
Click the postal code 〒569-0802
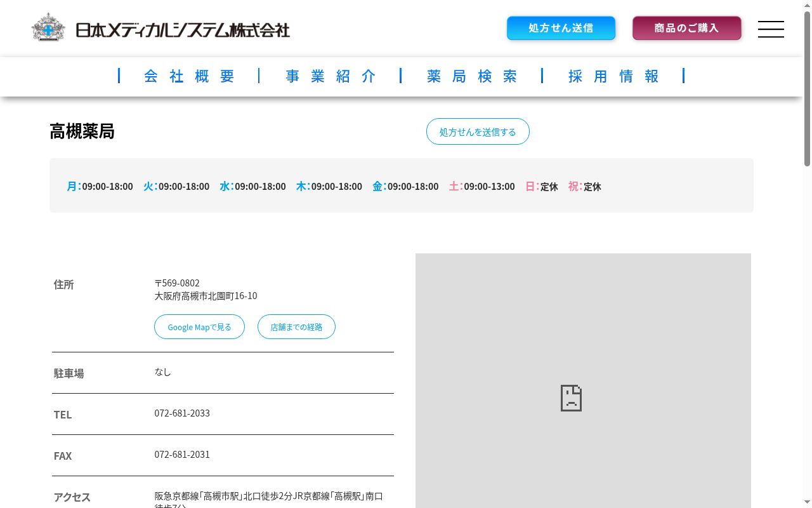(x=177, y=283)
